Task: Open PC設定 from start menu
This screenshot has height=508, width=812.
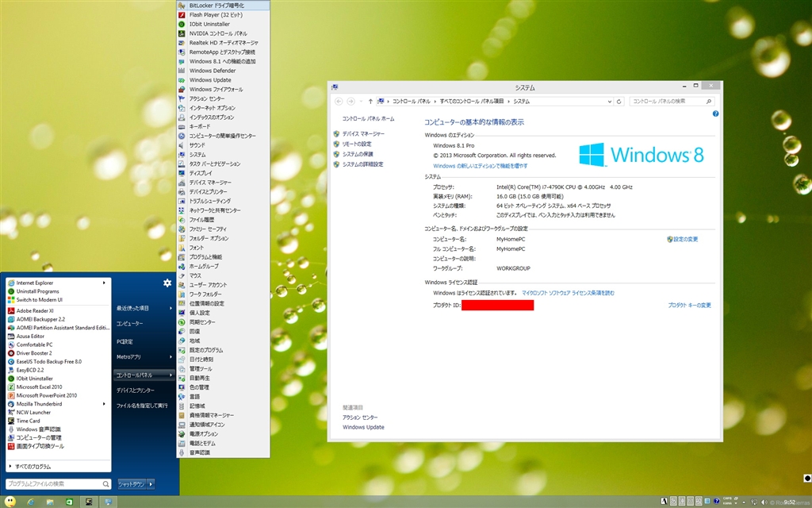Action: pyautogui.click(x=124, y=341)
